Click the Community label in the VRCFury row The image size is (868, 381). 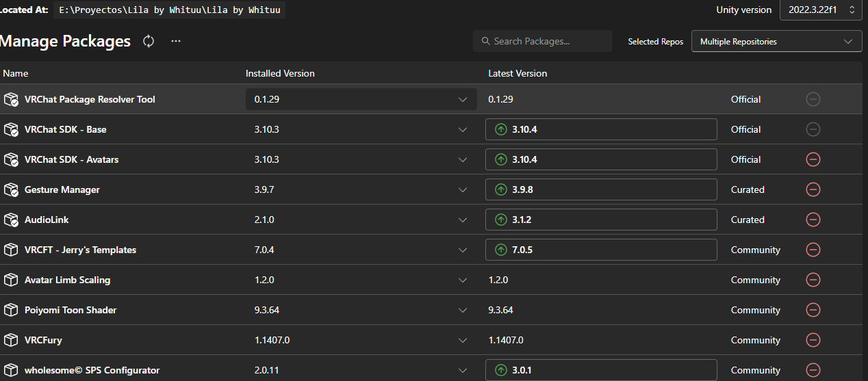755,340
